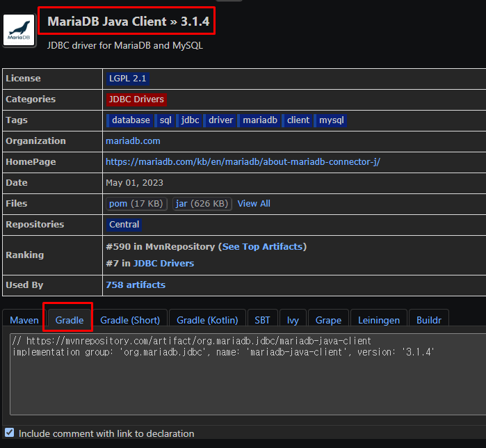Open the LGPL 2.1 license tag

(128, 79)
